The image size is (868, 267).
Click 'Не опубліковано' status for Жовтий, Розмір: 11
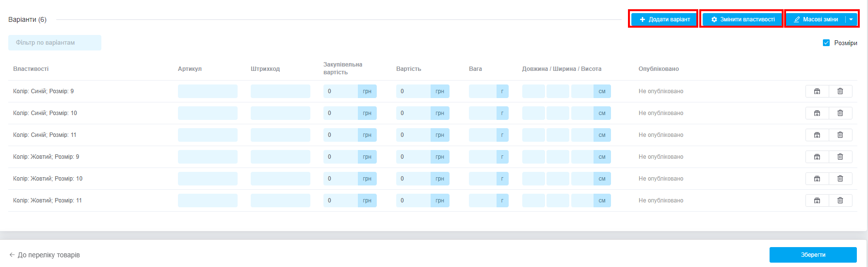pos(661,200)
